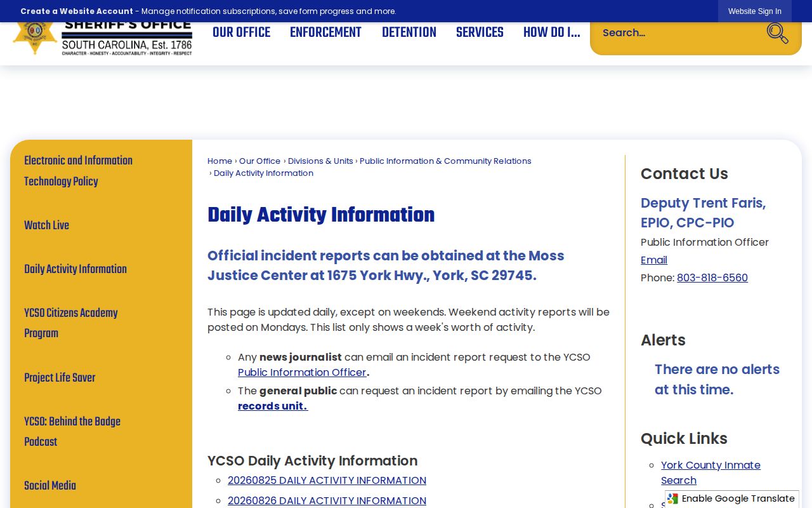The height and width of the screenshot is (508, 812).
Task: Click Enable Google Translate button
Action: pos(732,499)
